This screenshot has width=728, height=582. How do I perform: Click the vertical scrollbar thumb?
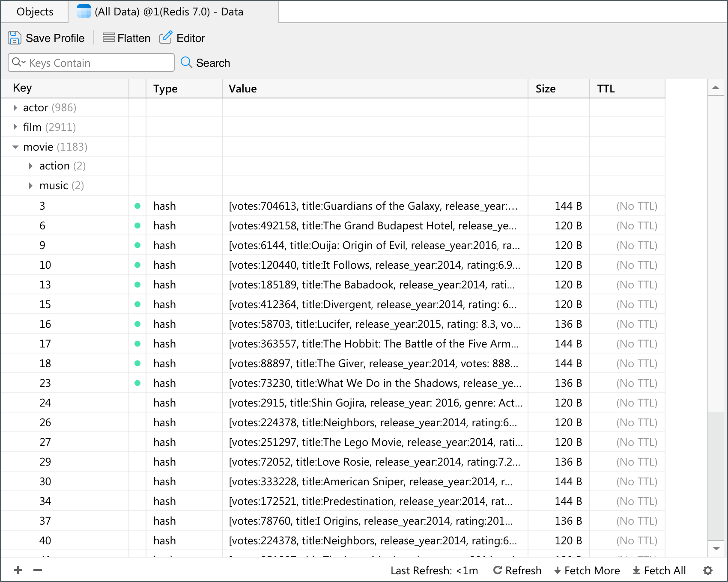[715, 475]
